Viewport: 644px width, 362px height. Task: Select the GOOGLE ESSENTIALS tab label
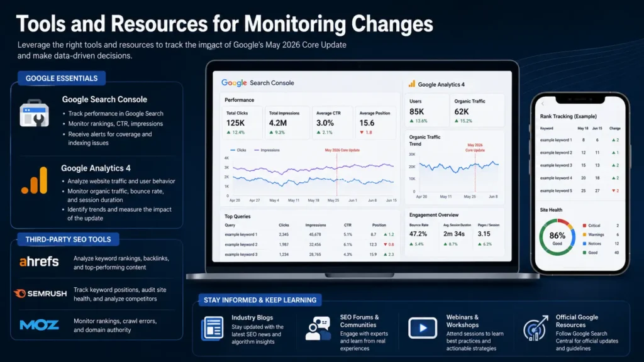(x=62, y=78)
